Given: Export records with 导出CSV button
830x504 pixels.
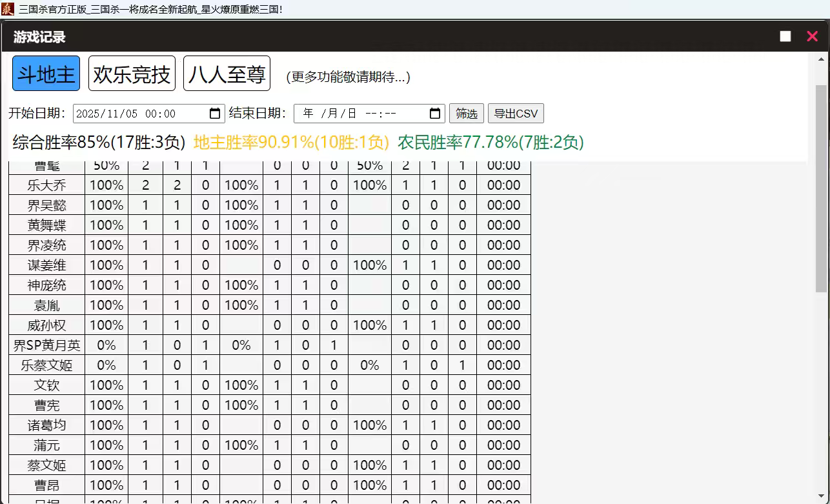Looking at the screenshot, I should point(516,114).
